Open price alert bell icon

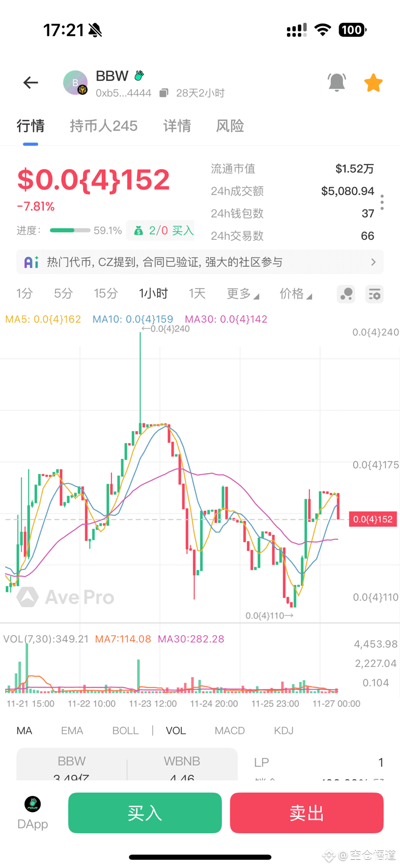(337, 83)
